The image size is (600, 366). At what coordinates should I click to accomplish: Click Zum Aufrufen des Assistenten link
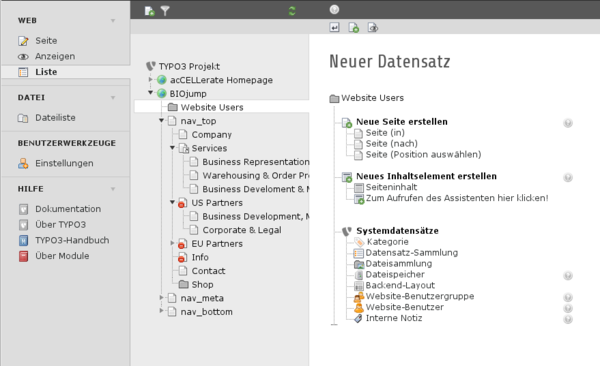457,198
